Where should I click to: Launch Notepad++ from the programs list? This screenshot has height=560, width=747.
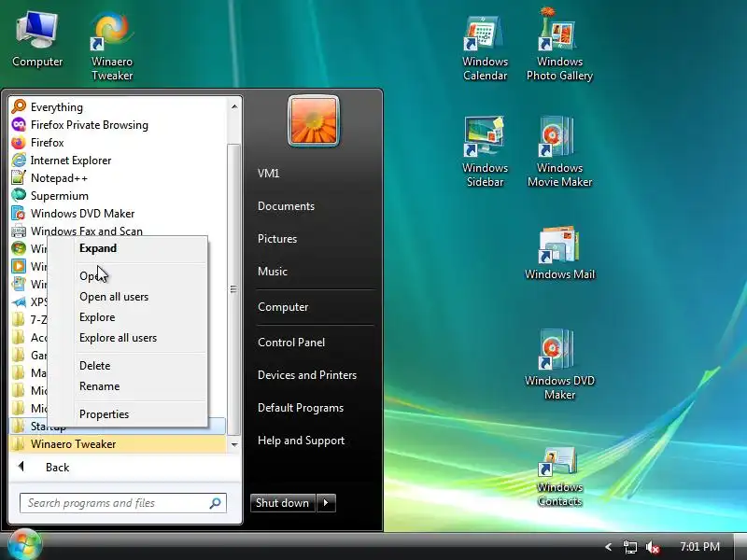(118, 178)
